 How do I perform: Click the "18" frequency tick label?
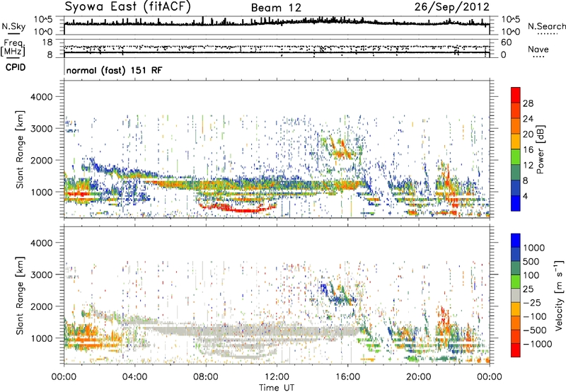pyautogui.click(x=47, y=42)
